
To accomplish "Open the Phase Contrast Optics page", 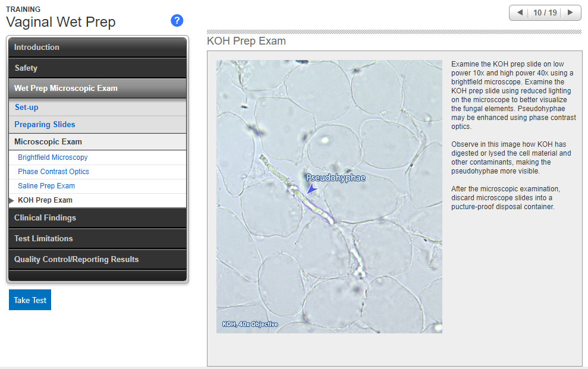I will 54,172.
